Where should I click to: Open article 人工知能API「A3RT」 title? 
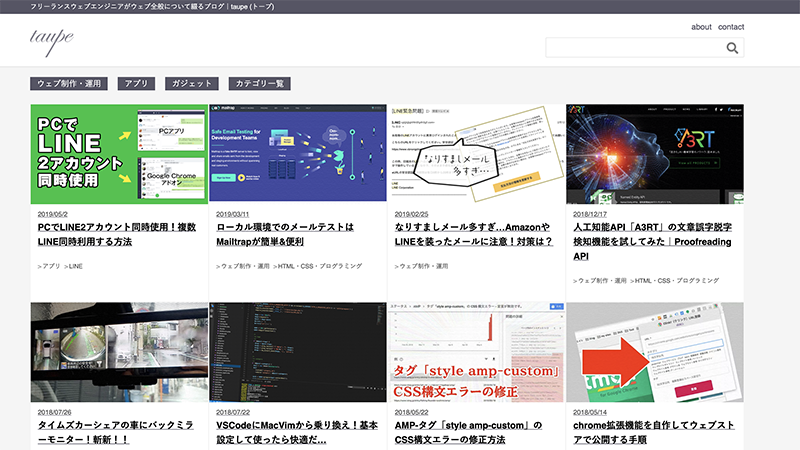click(x=653, y=242)
